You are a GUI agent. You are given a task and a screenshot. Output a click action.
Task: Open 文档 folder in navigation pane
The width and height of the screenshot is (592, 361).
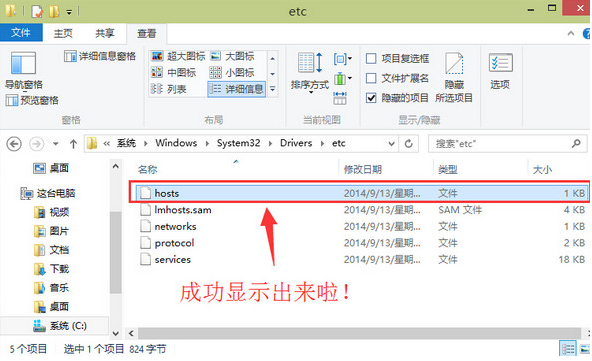51,250
